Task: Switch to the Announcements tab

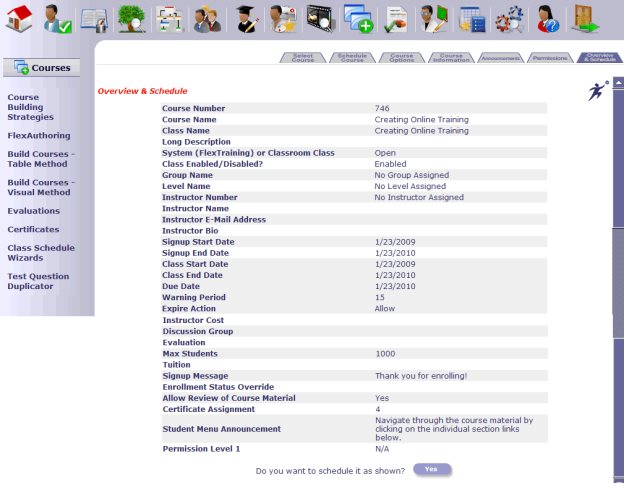Action: [501, 58]
